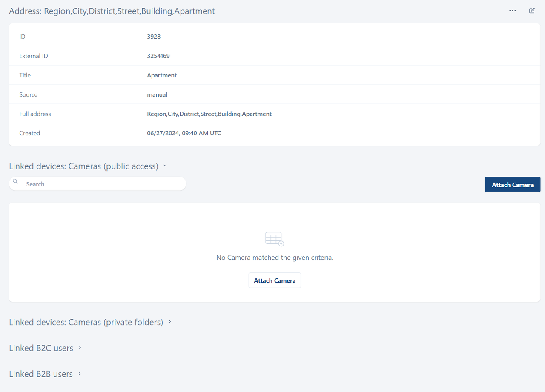Click the Title value Apartment

pyautogui.click(x=162, y=75)
